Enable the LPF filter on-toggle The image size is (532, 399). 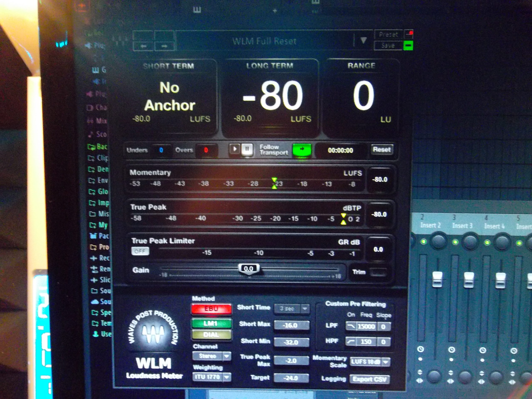point(351,326)
